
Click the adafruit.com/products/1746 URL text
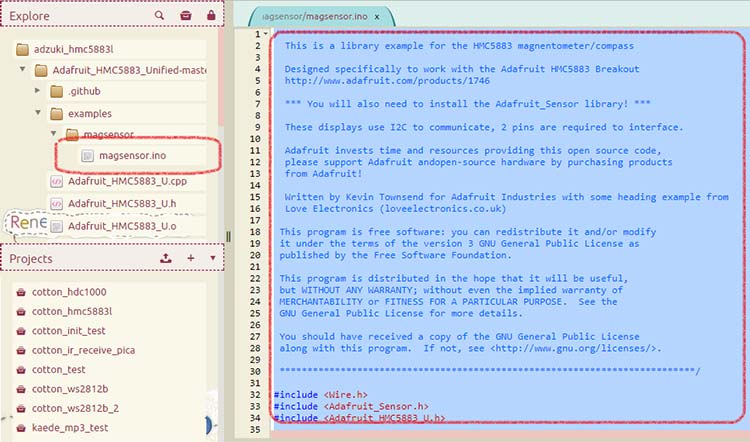pos(387,80)
